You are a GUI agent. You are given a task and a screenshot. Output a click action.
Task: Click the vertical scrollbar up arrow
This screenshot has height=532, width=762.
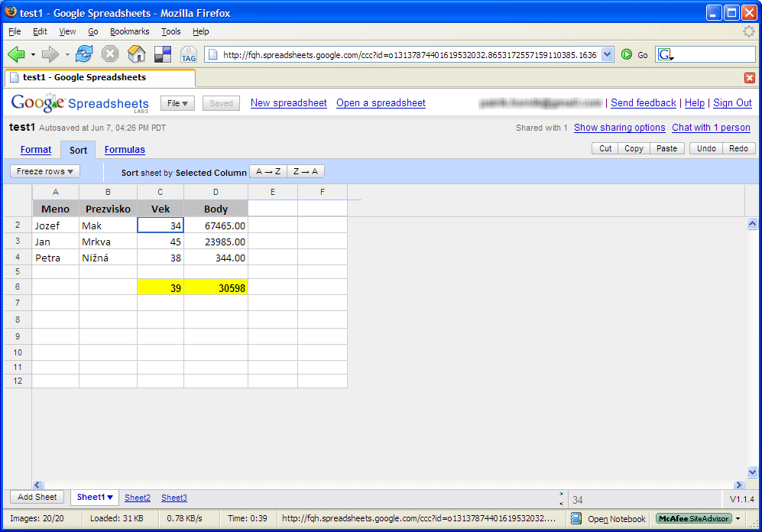click(x=752, y=223)
